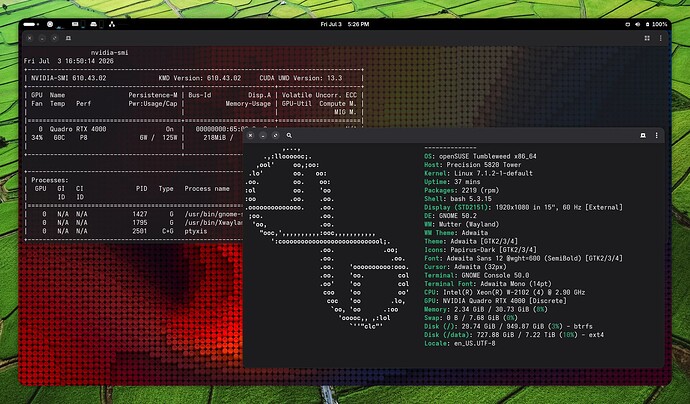The width and height of the screenshot is (690, 404).
Task: Click the '218MiB' memory usage value
Action: (x=215, y=138)
